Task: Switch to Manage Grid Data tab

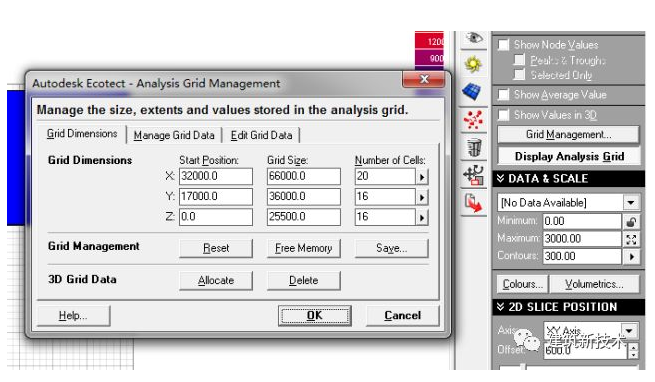Action: [x=174, y=135]
